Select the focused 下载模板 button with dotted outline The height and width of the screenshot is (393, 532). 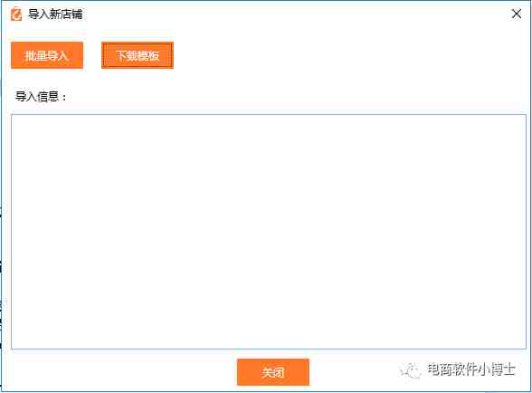138,55
